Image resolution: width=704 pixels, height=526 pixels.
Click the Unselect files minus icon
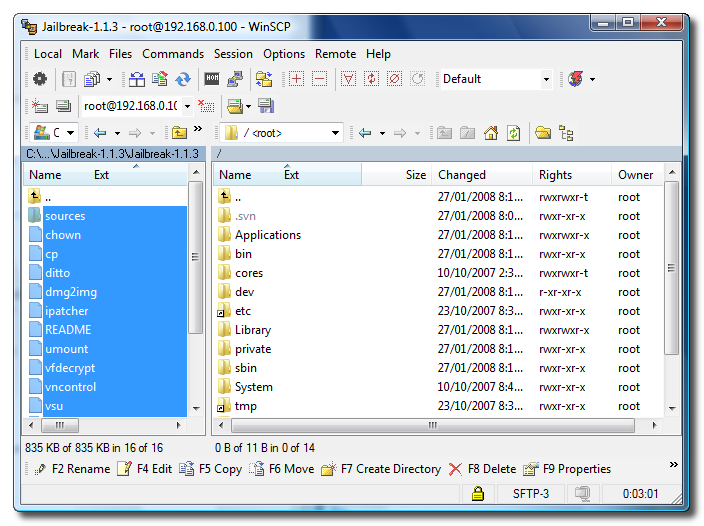coord(319,79)
